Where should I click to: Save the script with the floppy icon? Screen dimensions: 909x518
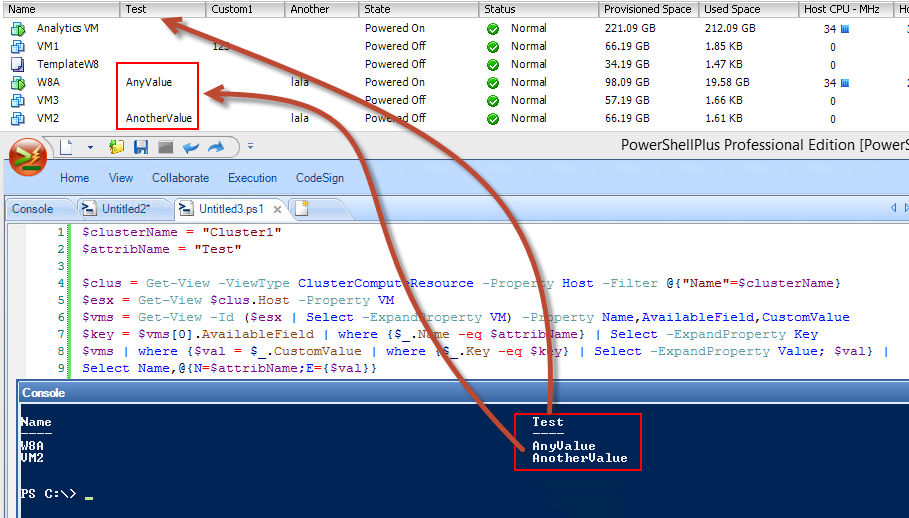click(x=141, y=147)
